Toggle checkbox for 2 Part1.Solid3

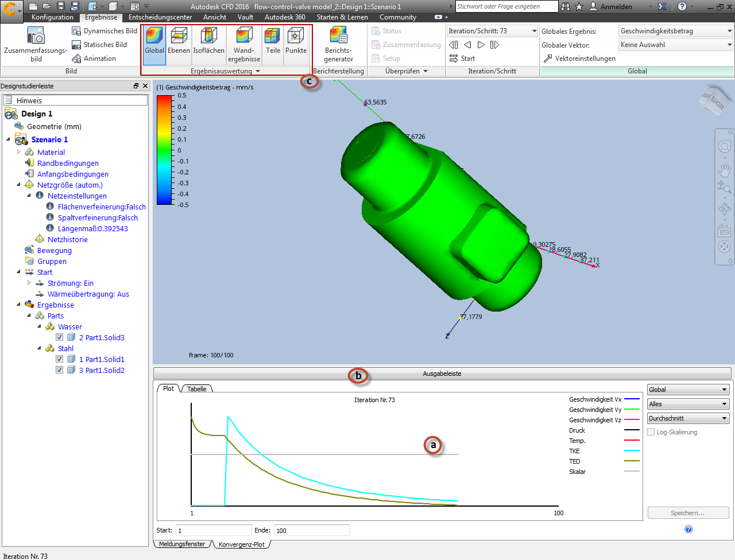pyautogui.click(x=59, y=337)
